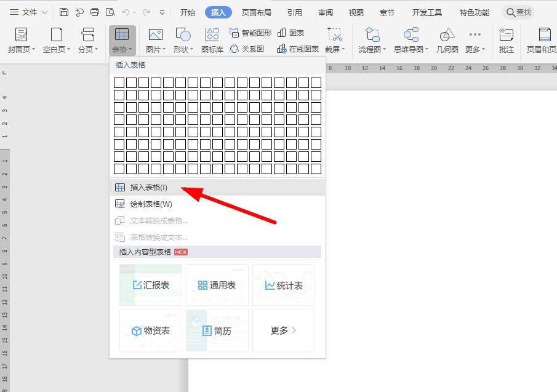Click the Print icon in quick access toolbar
The image size is (557, 392).
(x=94, y=12)
